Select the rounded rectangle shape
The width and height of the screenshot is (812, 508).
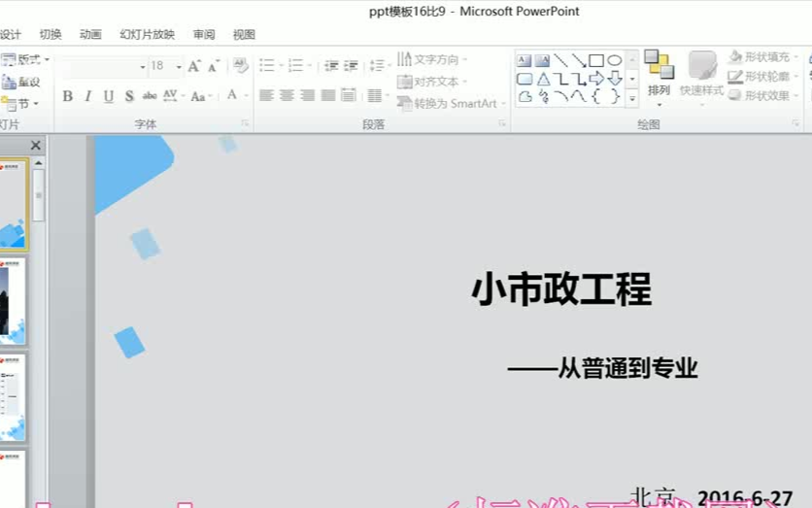[x=524, y=79]
